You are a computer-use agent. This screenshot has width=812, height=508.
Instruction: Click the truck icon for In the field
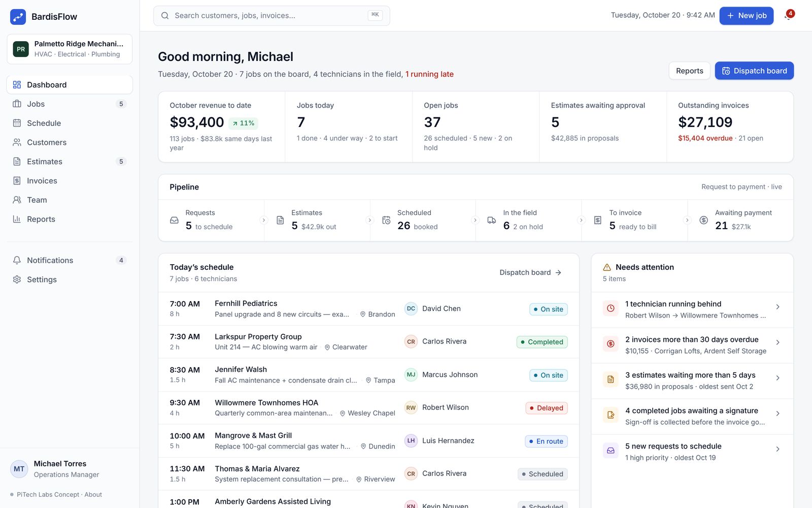pyautogui.click(x=492, y=220)
